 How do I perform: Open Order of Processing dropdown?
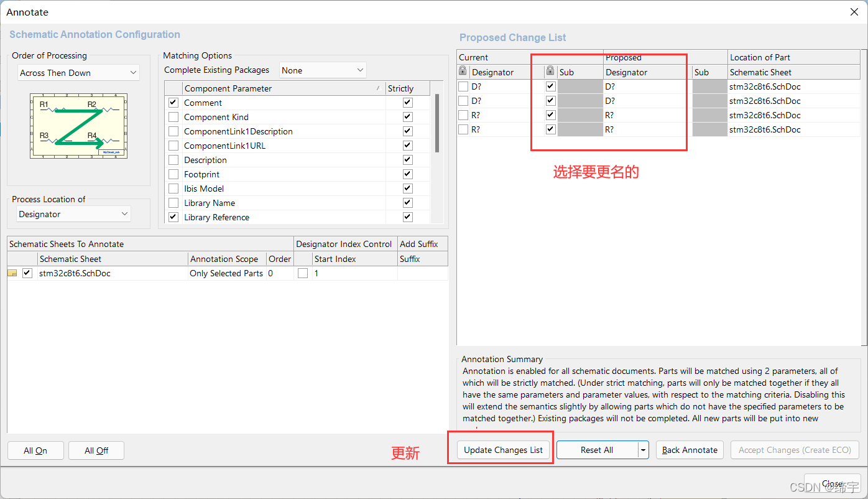pyautogui.click(x=78, y=73)
